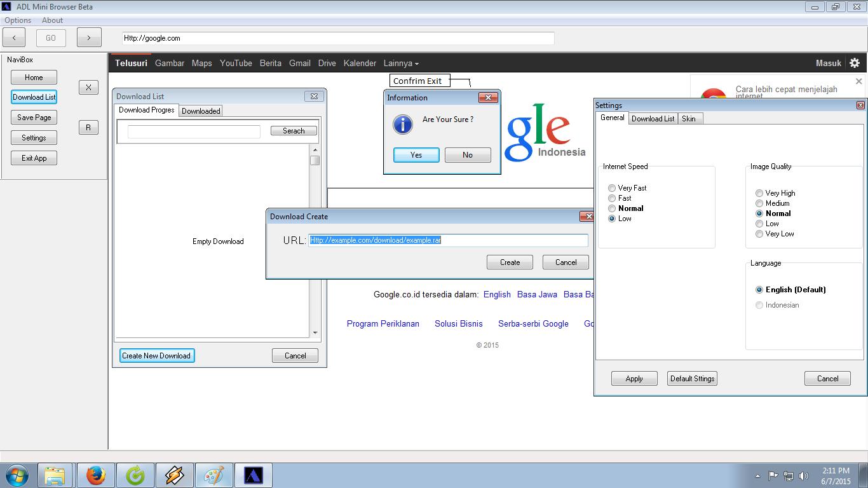Viewport: 868px width, 488px height.
Task: Open the Google settings gear icon
Action: coord(855,63)
